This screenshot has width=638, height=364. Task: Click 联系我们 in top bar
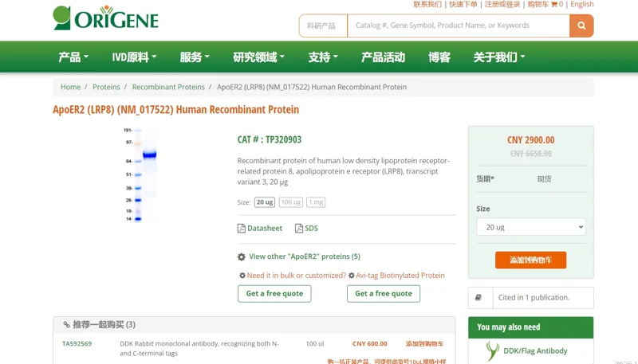pos(427,5)
